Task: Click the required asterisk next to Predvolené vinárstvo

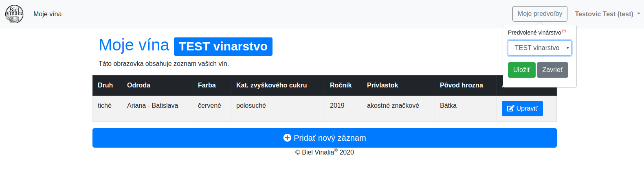Action: (x=564, y=31)
